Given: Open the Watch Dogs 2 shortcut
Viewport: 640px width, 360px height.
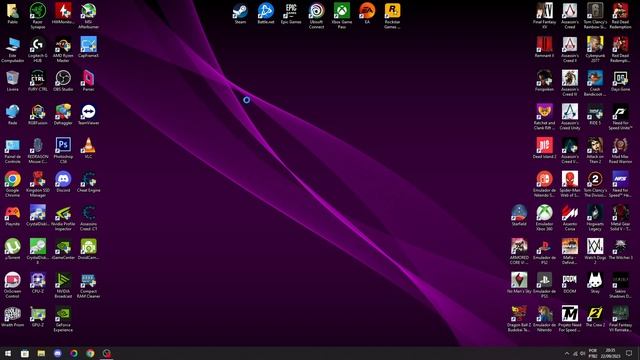Looking at the screenshot, I should point(595,252).
